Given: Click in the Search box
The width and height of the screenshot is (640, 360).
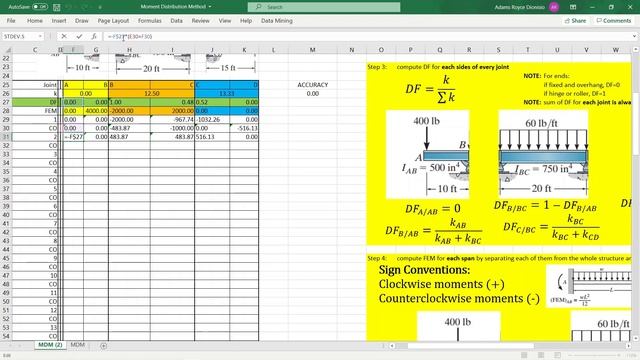Looking at the screenshot, I should [324, 7].
